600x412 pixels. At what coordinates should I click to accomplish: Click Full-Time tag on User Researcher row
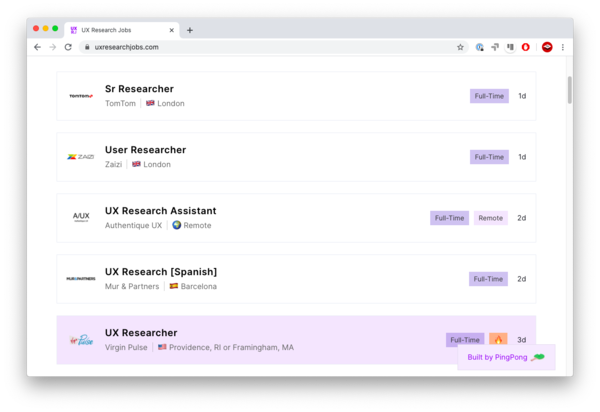[489, 157]
